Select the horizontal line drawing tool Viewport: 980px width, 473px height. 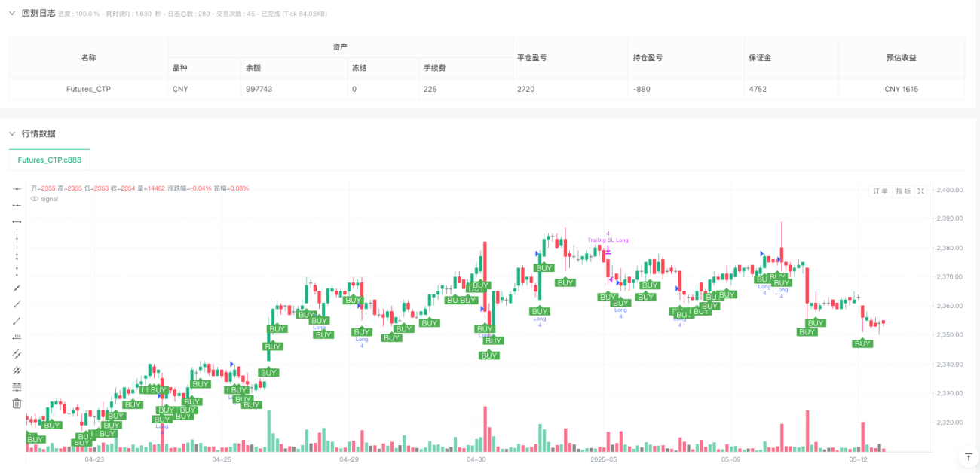click(17, 206)
